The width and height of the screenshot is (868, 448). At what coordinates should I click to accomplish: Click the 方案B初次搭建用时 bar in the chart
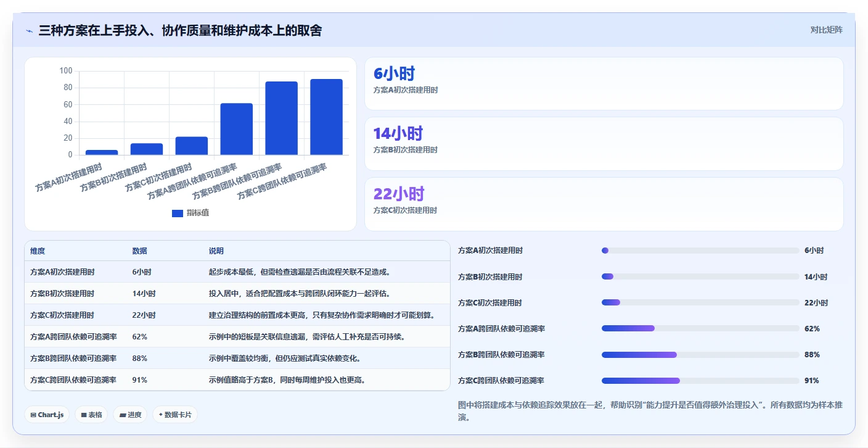[147, 149]
